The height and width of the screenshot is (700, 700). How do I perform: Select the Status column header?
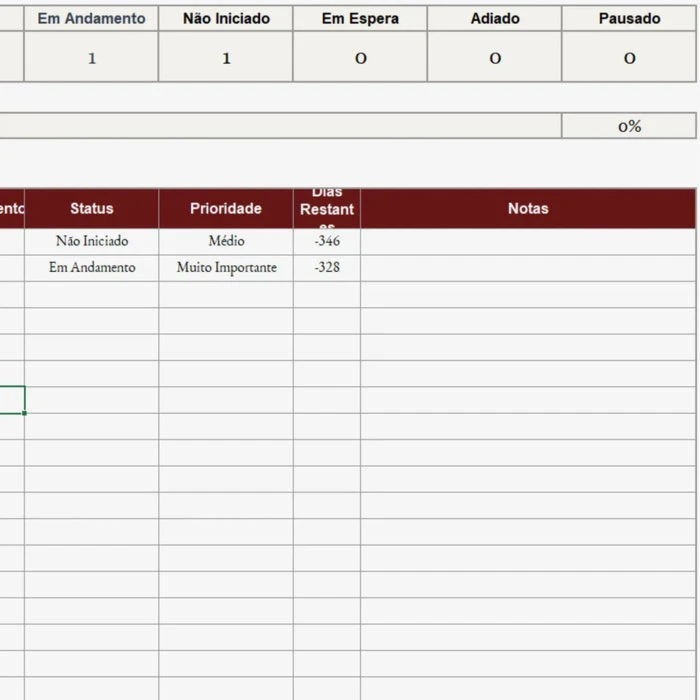pos(92,208)
